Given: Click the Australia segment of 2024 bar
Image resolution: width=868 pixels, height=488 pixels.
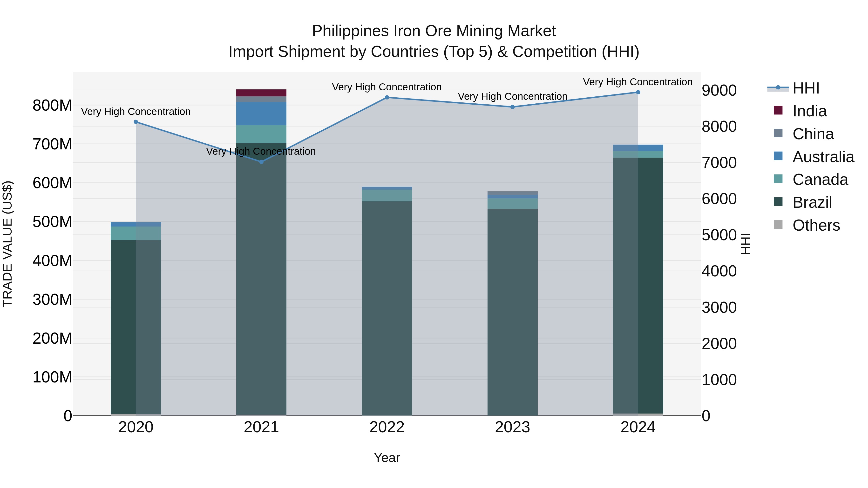Looking at the screenshot, I should (x=638, y=148).
